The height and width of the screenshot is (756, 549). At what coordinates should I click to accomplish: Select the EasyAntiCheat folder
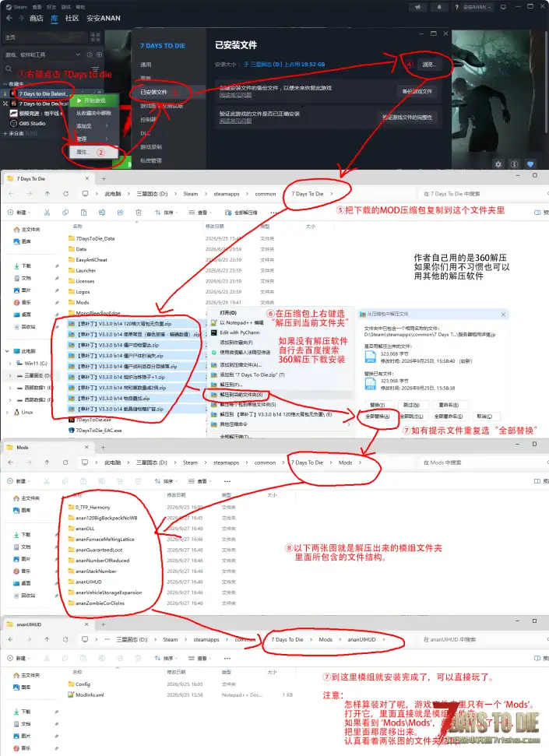coord(87,260)
